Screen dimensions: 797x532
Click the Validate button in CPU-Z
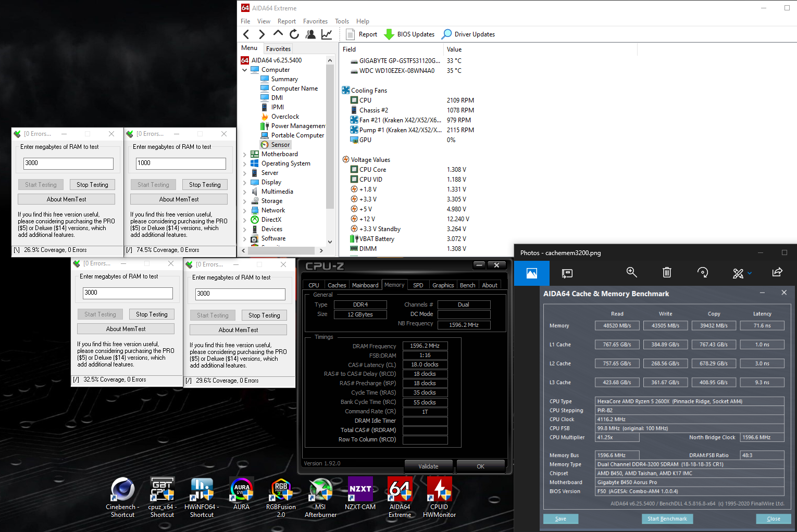428,466
